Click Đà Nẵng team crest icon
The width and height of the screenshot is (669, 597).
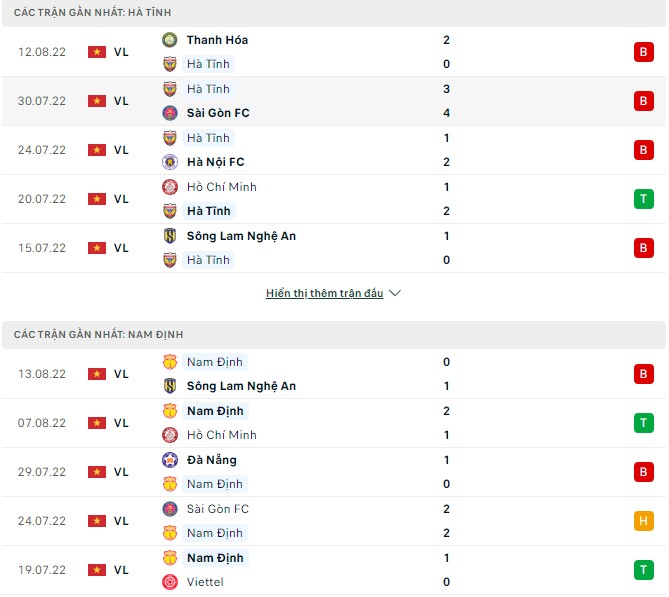[169, 460]
